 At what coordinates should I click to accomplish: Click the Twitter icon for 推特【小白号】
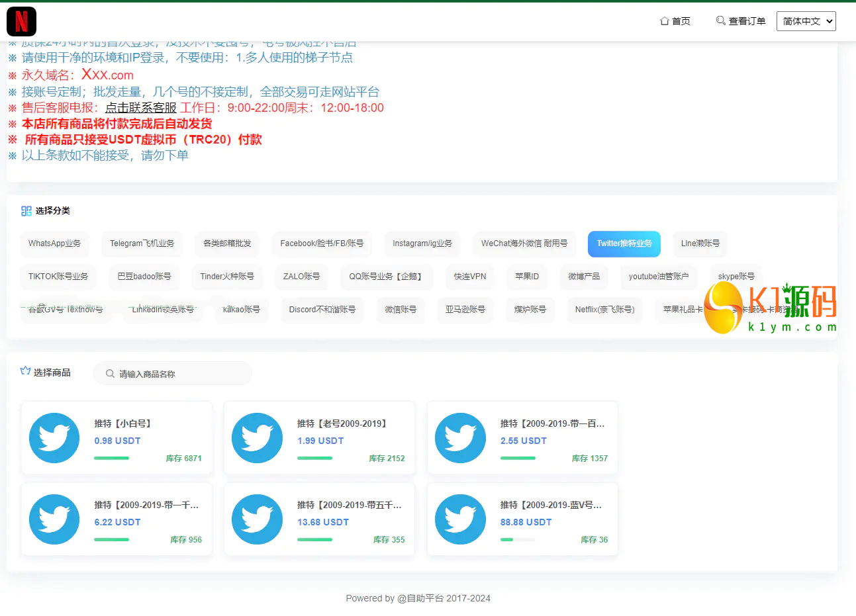coord(54,438)
